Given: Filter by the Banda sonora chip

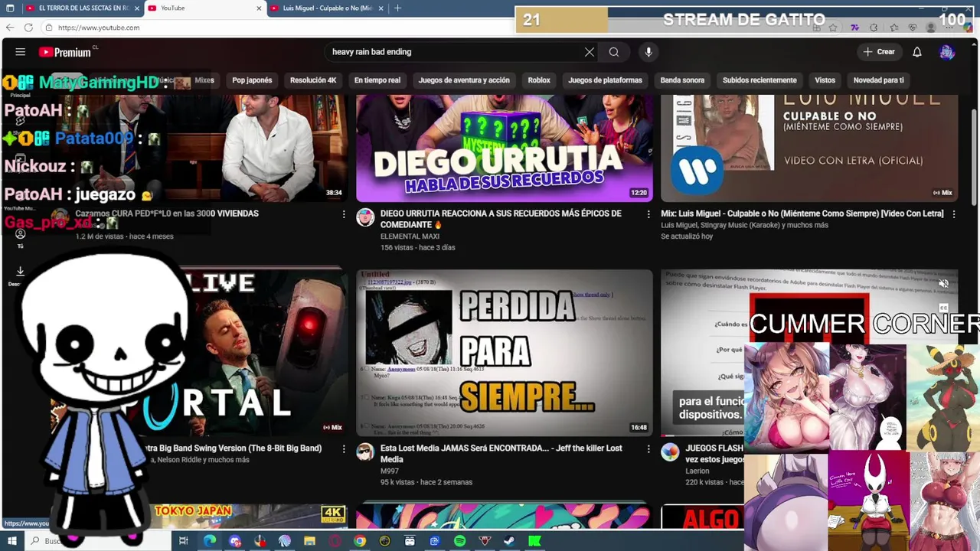Looking at the screenshot, I should (682, 80).
